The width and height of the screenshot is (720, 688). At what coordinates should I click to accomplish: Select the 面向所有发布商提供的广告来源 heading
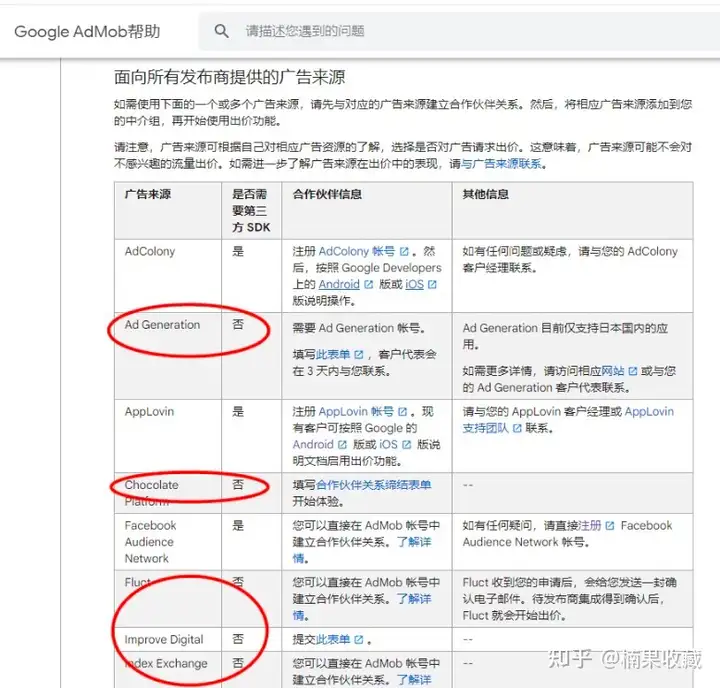(230, 77)
